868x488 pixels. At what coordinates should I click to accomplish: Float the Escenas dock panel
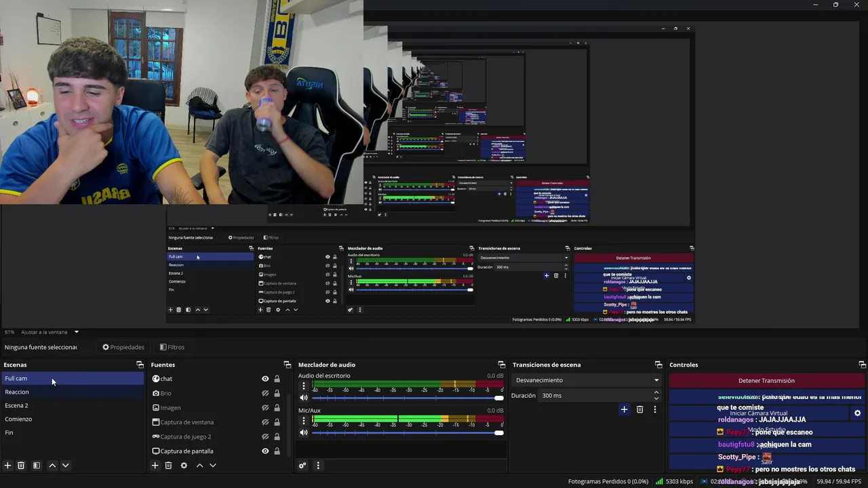140,365
